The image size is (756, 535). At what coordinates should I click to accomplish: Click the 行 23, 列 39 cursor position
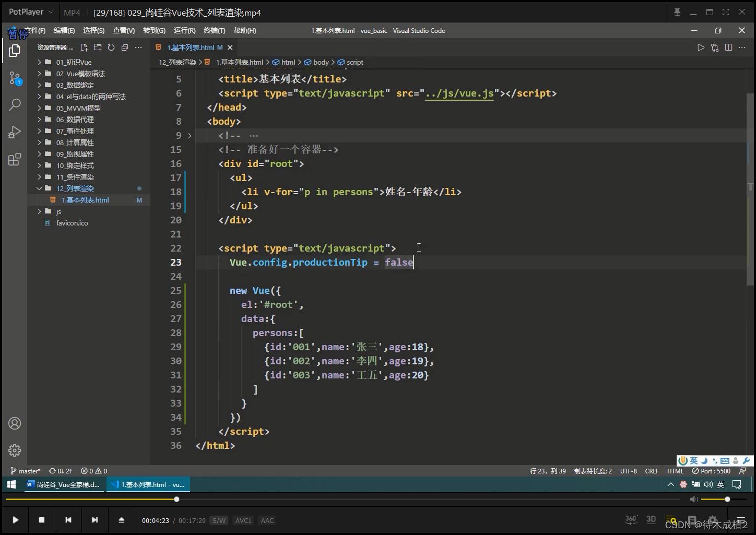[548, 471]
